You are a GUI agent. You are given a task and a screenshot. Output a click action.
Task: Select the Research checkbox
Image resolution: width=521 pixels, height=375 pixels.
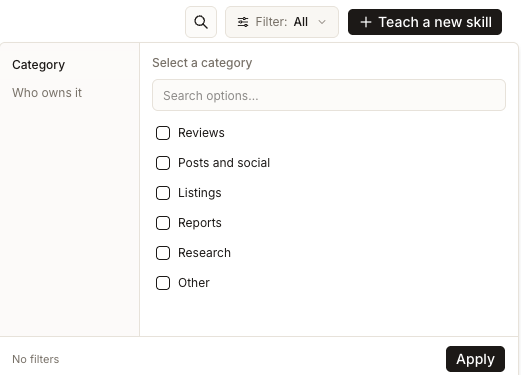[163, 253]
